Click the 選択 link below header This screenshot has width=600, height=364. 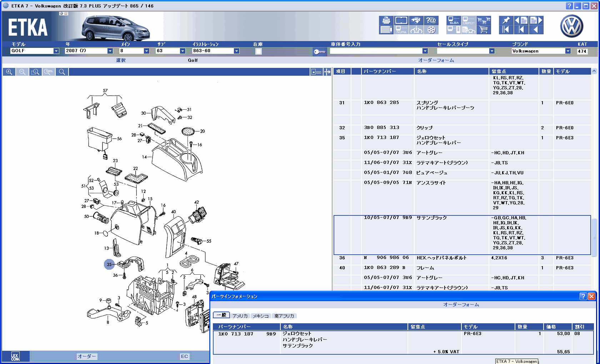pyautogui.click(x=121, y=60)
